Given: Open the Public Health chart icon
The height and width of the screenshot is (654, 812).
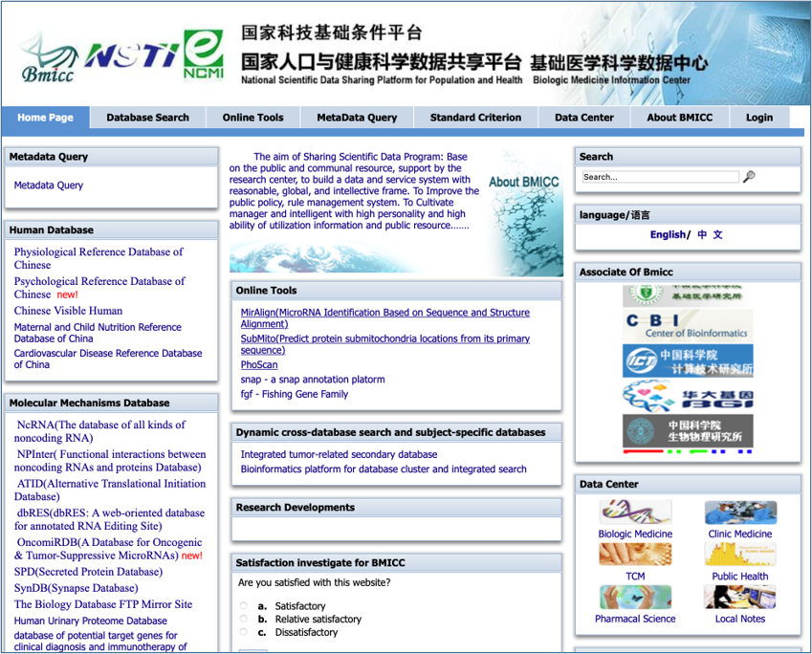Looking at the screenshot, I should pyautogui.click(x=739, y=555).
